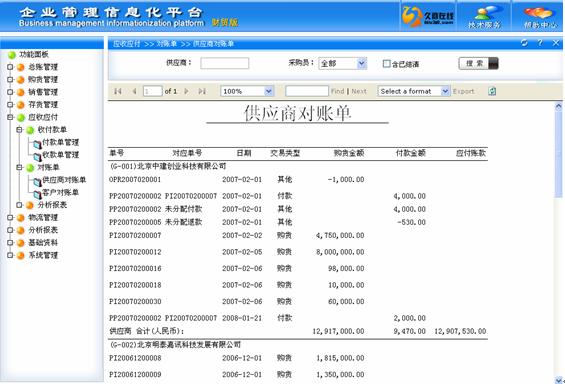The width and height of the screenshot is (565, 384).
Task: Click the report scrollbar down arrow
Action: 558,379
